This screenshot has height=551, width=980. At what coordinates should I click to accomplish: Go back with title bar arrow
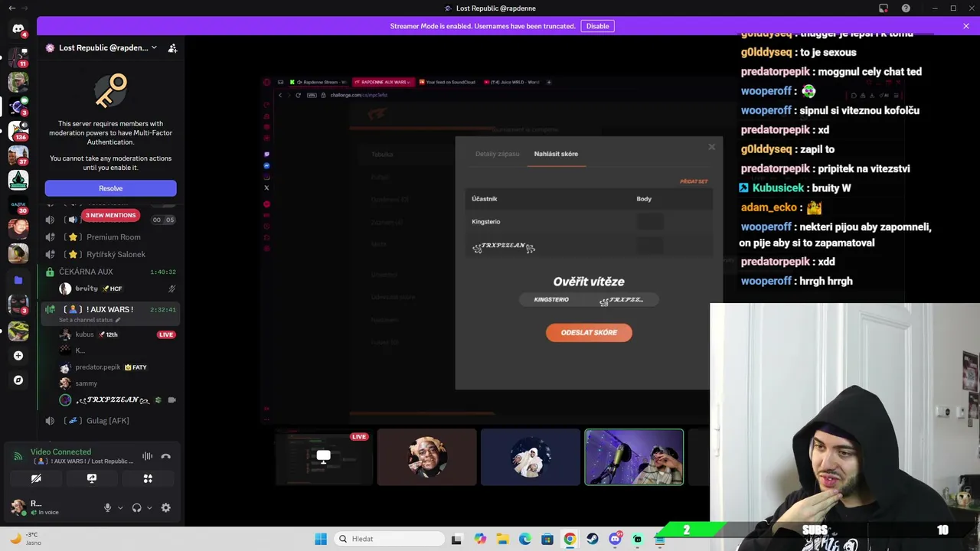11,8
